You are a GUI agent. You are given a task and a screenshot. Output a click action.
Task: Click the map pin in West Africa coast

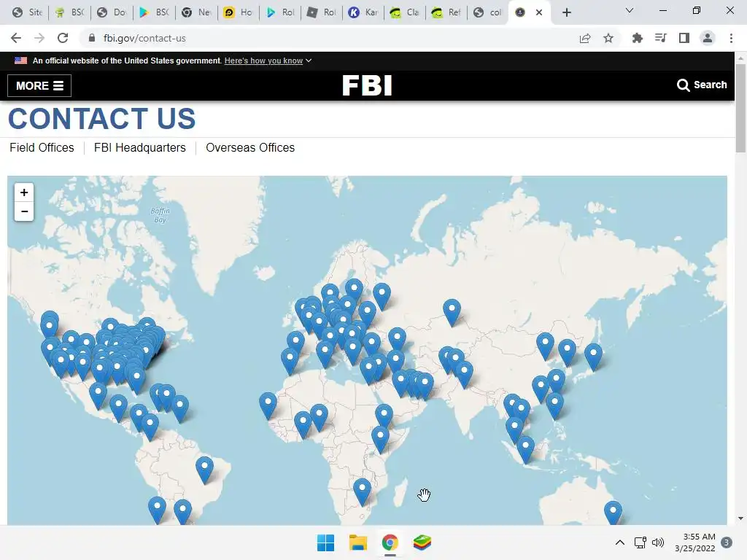tap(268, 405)
